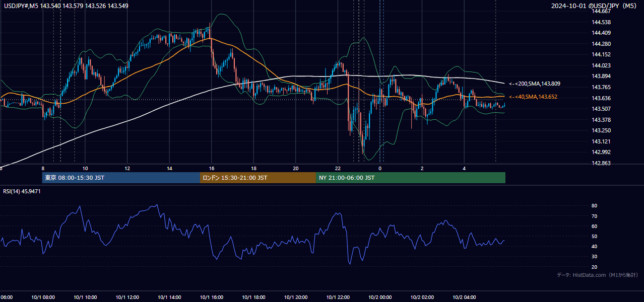Click RSI scale label 30

tap(595, 257)
